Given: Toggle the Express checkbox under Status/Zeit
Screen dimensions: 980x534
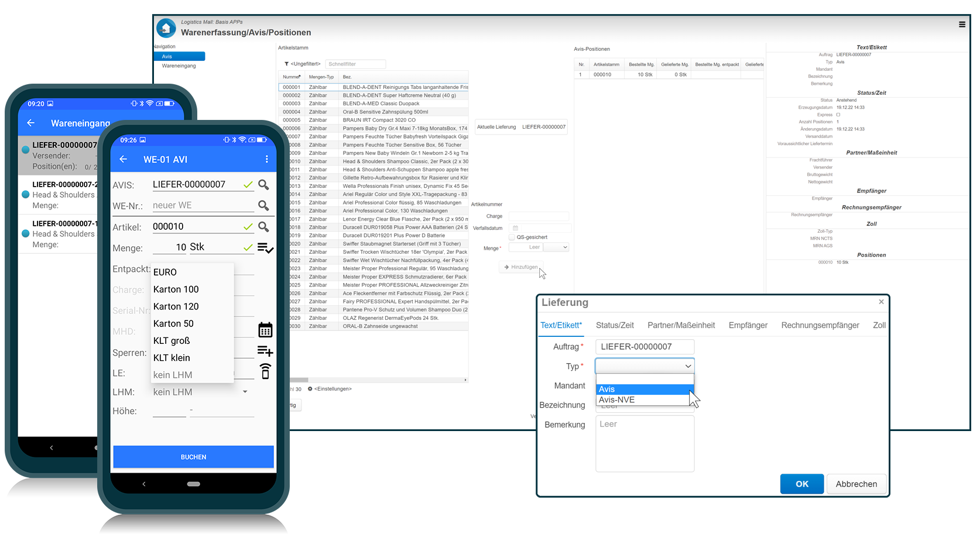Looking at the screenshot, I should click(x=839, y=115).
